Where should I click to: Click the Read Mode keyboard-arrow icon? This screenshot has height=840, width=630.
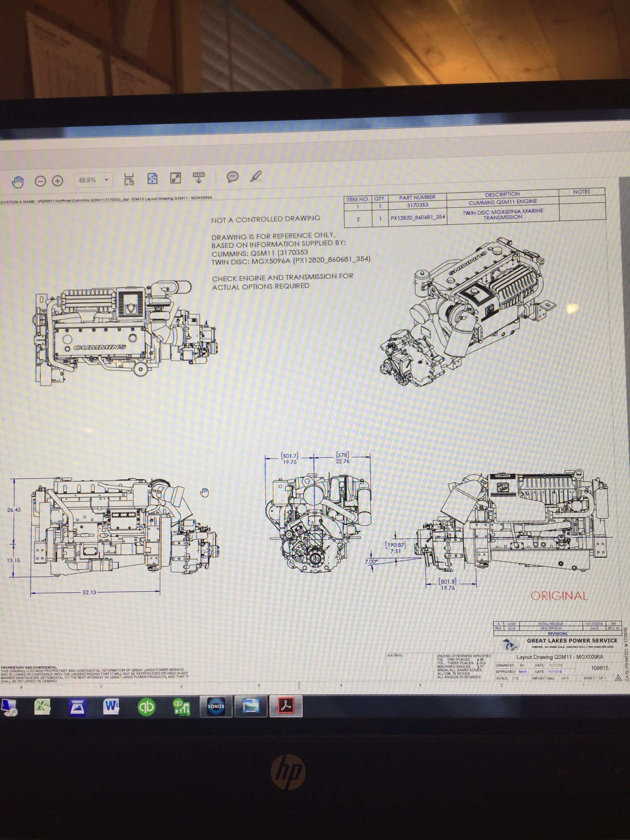pos(199,177)
